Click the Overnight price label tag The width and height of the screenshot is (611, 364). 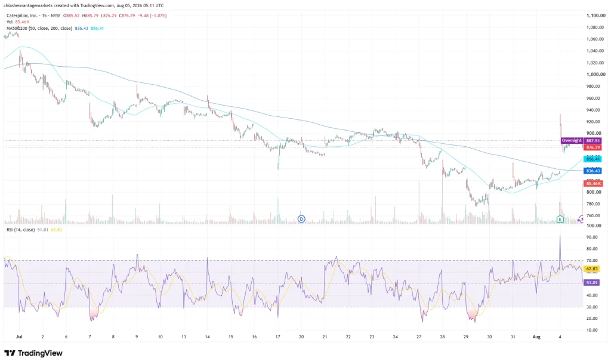(571, 141)
